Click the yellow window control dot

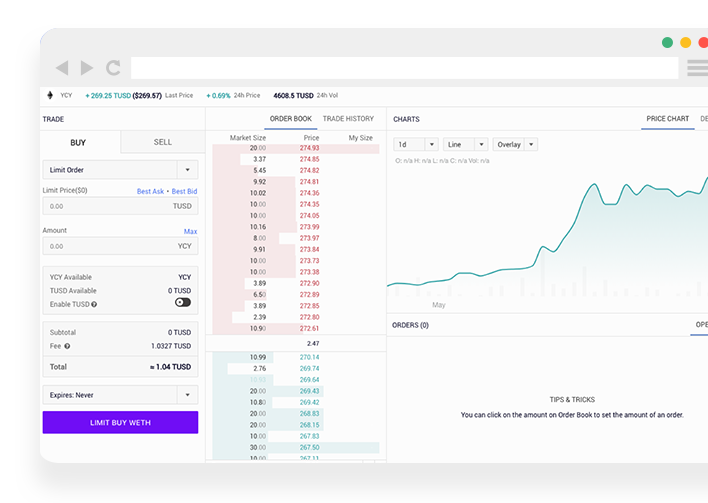coord(685,42)
